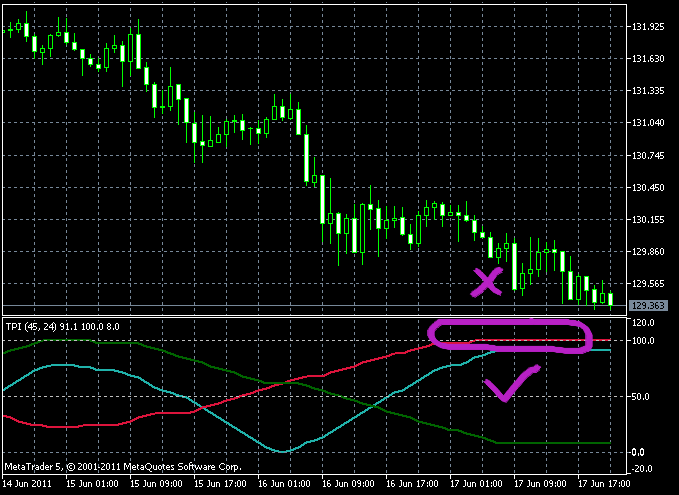Image resolution: width=679 pixels, height=495 pixels.
Task: Click price scale value 131.335
Action: tap(648, 91)
